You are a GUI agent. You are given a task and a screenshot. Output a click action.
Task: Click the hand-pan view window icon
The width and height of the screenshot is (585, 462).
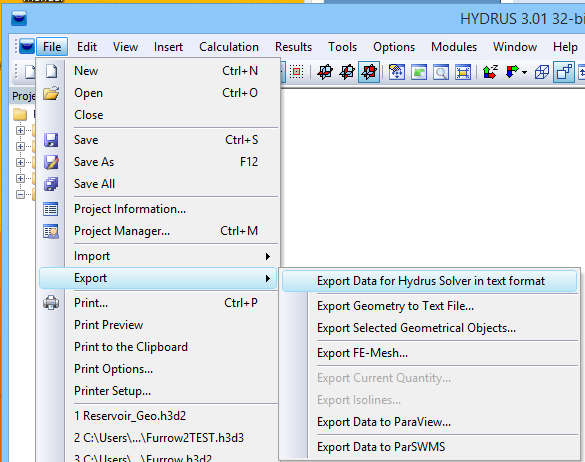coord(397,72)
